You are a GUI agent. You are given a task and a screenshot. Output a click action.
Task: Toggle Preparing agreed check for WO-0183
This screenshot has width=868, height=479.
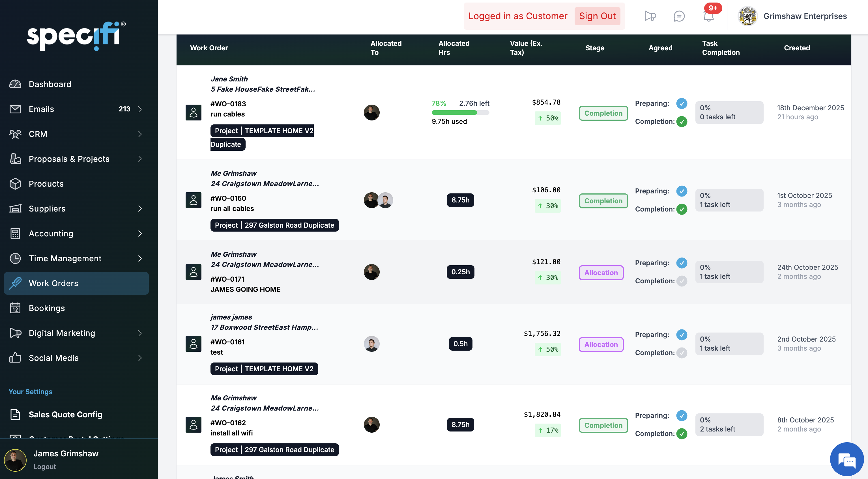point(682,103)
